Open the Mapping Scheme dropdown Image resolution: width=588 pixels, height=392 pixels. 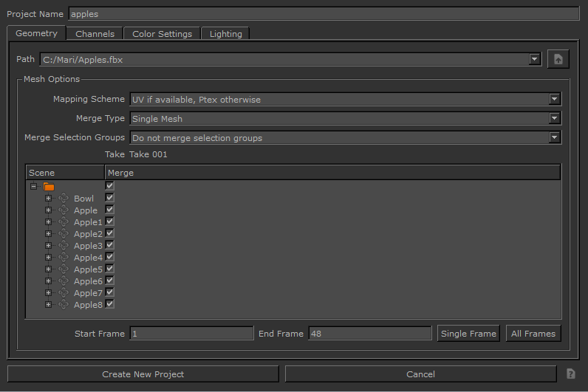tap(345, 100)
